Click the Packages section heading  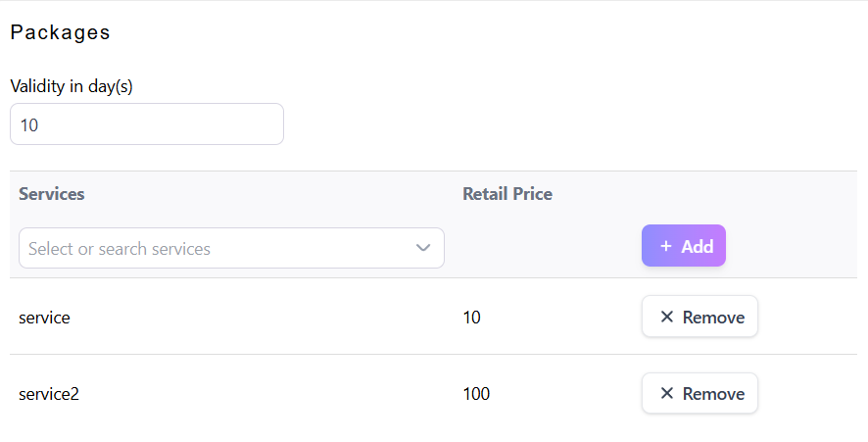pos(60,32)
